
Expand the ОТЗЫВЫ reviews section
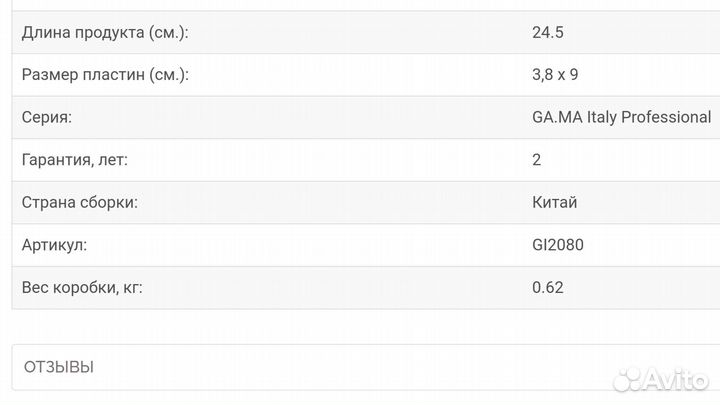click(58, 368)
